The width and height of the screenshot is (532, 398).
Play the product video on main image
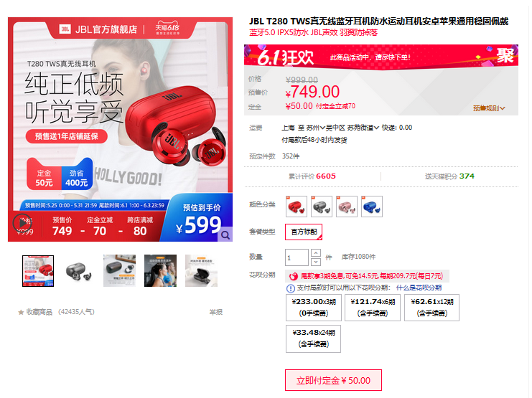click(22, 224)
